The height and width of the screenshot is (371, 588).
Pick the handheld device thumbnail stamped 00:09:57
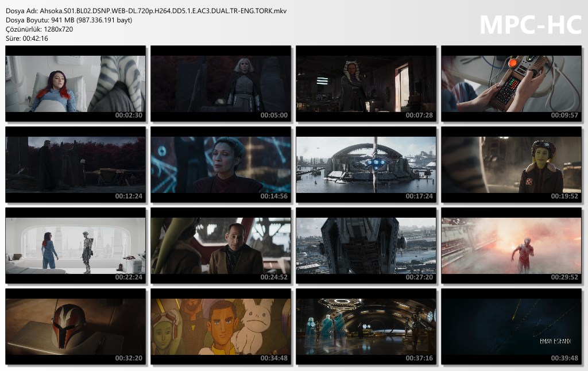tap(511, 84)
